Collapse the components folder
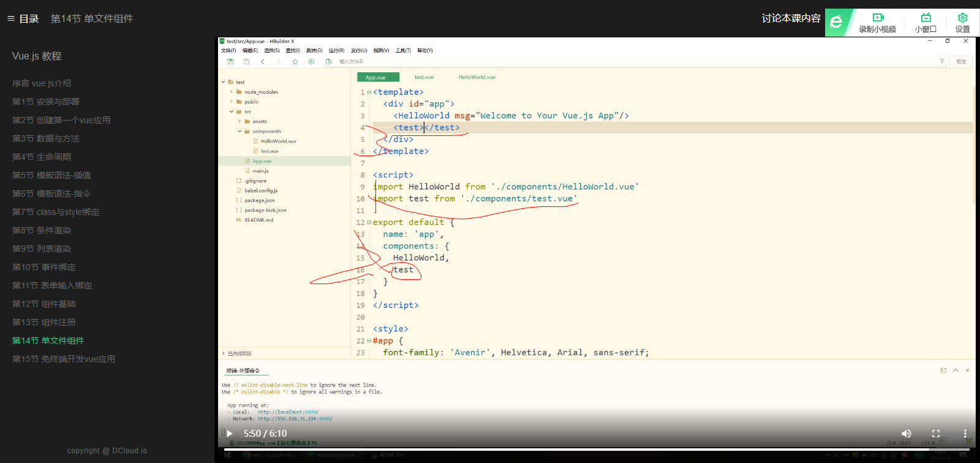This screenshot has height=463, width=980. coord(239,131)
